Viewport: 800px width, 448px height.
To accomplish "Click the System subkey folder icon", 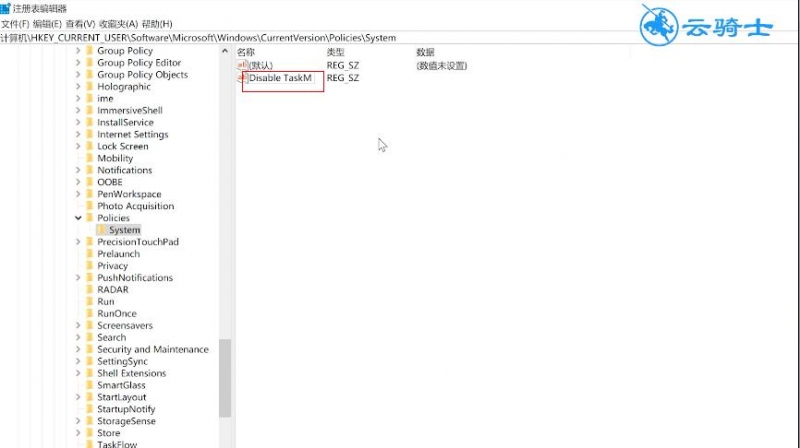I will (x=101, y=230).
